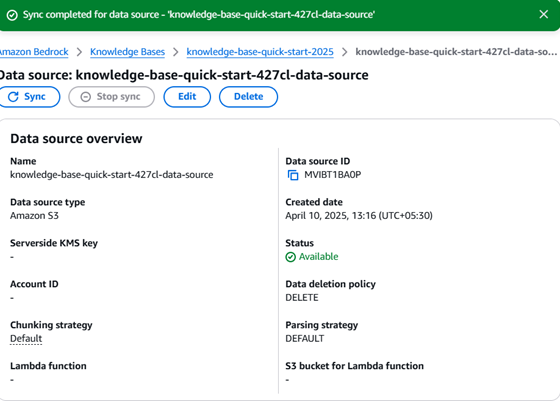Click the Edit button
The width and height of the screenshot is (560, 401).
click(x=187, y=97)
